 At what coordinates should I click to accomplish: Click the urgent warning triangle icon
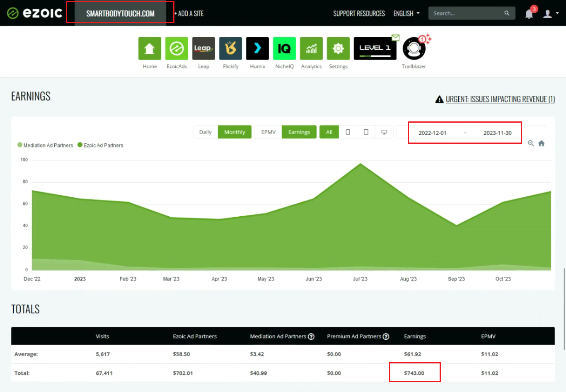[439, 99]
